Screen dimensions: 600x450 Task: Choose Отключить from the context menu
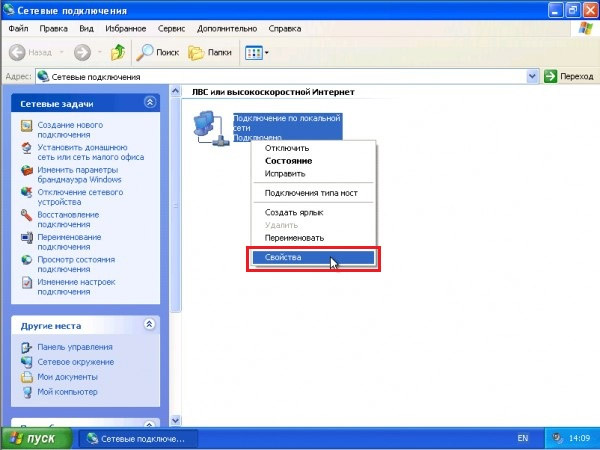[x=286, y=148]
